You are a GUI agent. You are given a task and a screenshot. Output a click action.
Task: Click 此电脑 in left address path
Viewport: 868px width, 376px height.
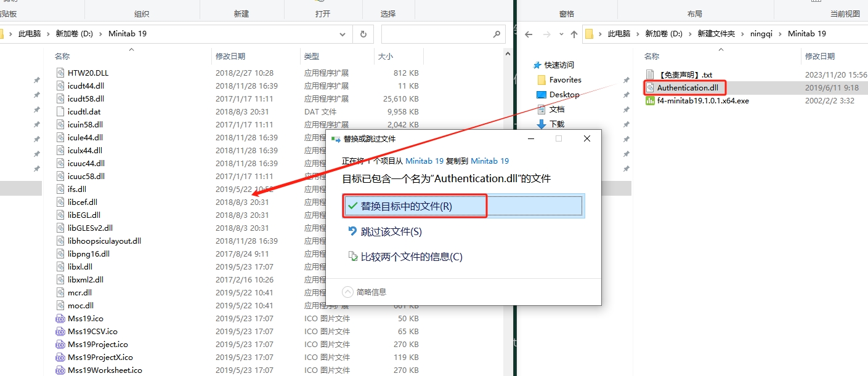tap(30, 34)
